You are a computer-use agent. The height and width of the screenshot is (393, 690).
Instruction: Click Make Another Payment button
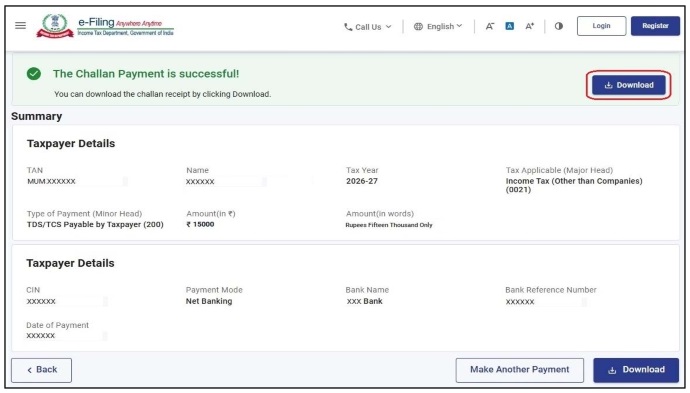520,370
